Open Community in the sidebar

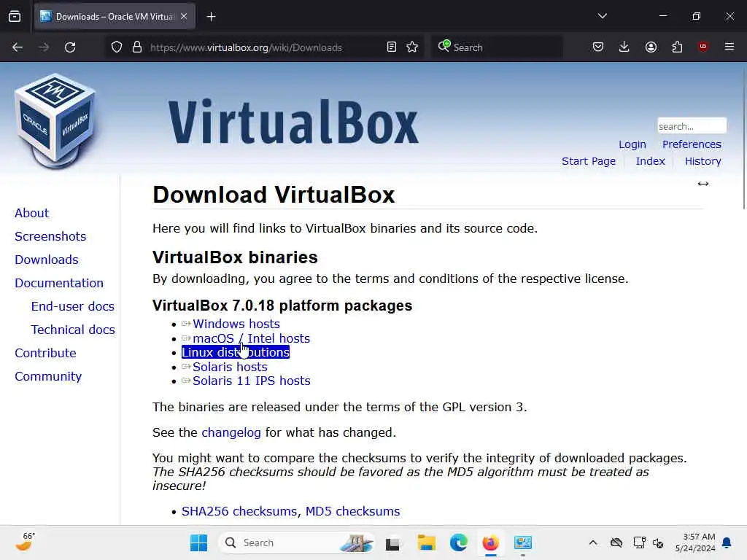click(x=48, y=376)
